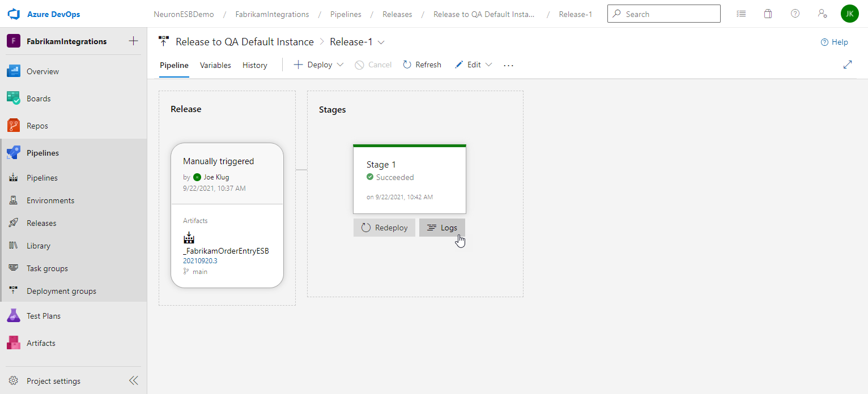Open Boards in the sidebar
Screen dimensions: 868x394
[74, 98]
